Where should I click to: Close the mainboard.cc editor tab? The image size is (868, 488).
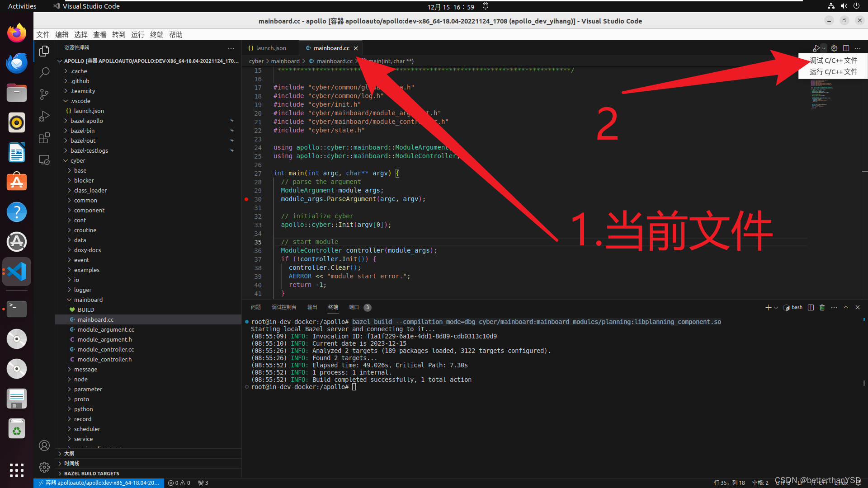(356, 48)
